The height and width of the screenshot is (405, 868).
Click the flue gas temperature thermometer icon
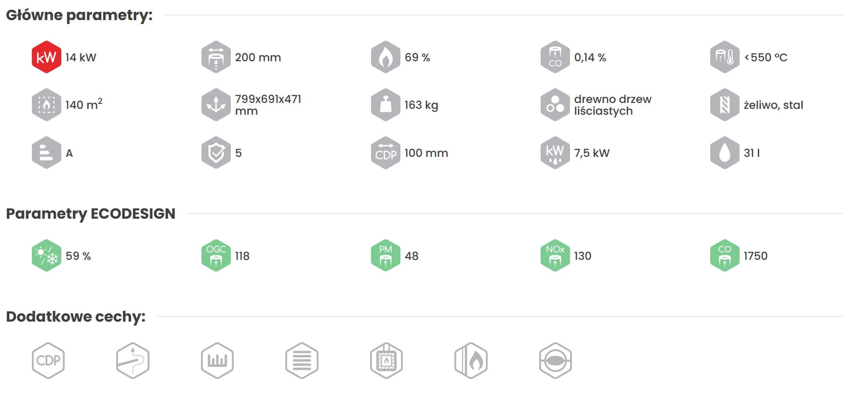coord(725,57)
